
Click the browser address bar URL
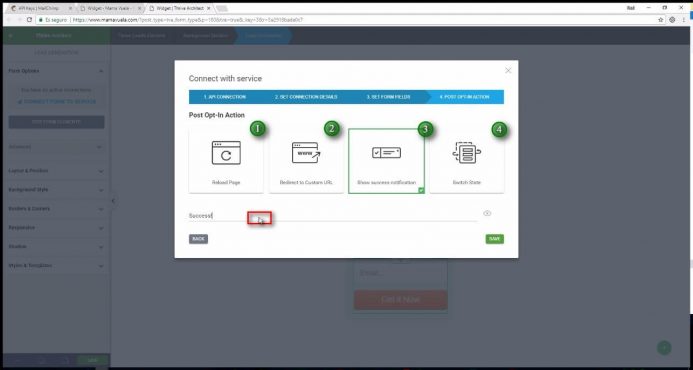pos(187,20)
